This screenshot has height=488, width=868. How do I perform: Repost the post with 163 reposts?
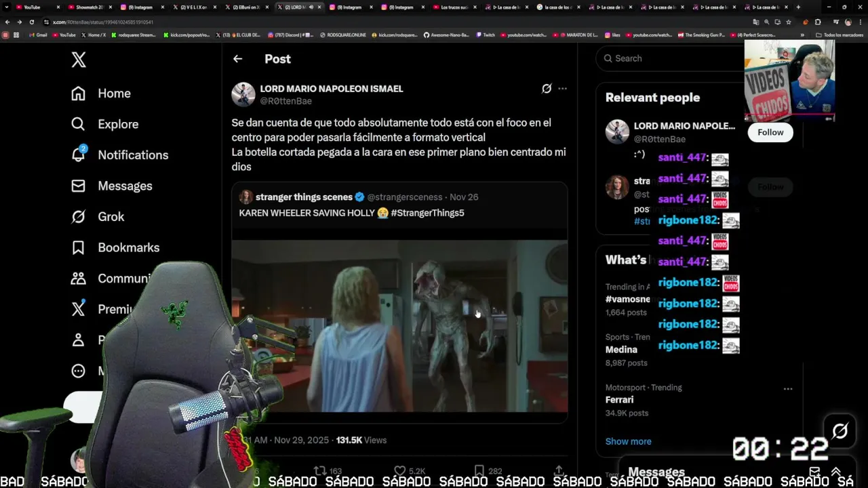pyautogui.click(x=327, y=470)
